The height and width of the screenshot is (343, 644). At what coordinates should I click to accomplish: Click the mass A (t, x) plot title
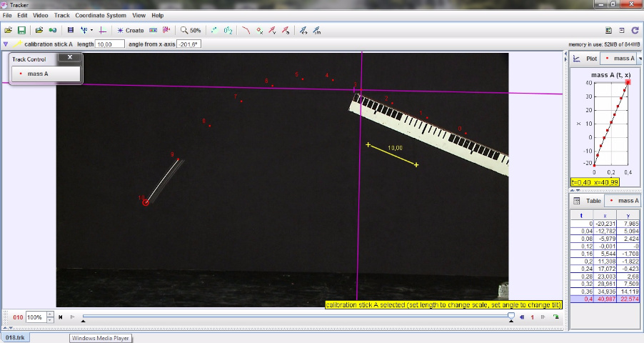coord(610,75)
